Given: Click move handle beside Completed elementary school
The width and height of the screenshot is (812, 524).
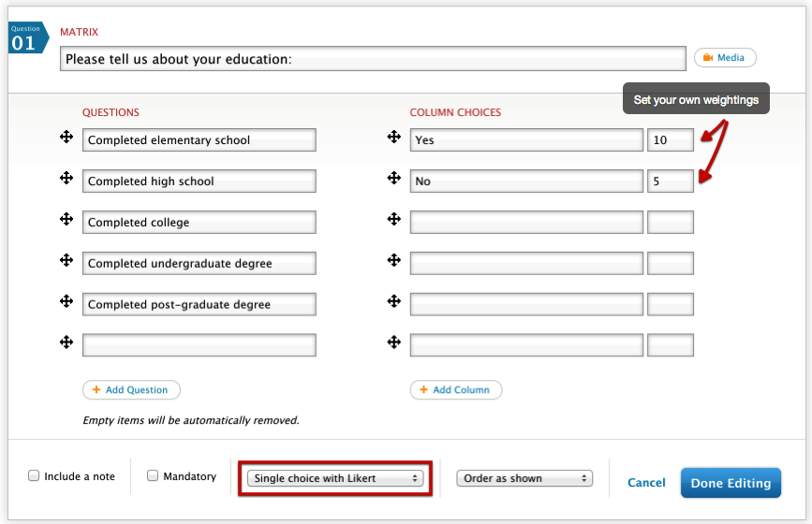Looking at the screenshot, I should tap(66, 138).
